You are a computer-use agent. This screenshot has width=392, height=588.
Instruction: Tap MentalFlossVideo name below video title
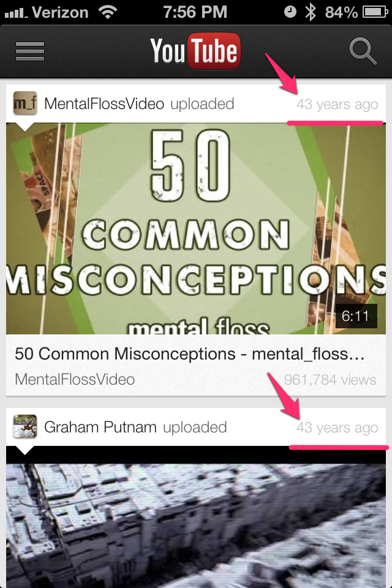75,380
